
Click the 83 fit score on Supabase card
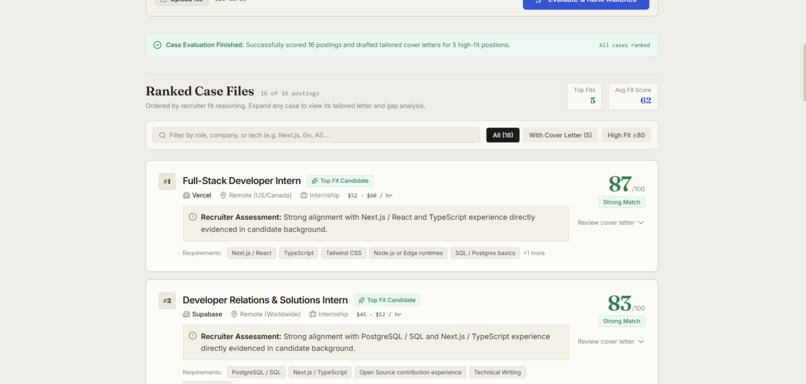[619, 303]
